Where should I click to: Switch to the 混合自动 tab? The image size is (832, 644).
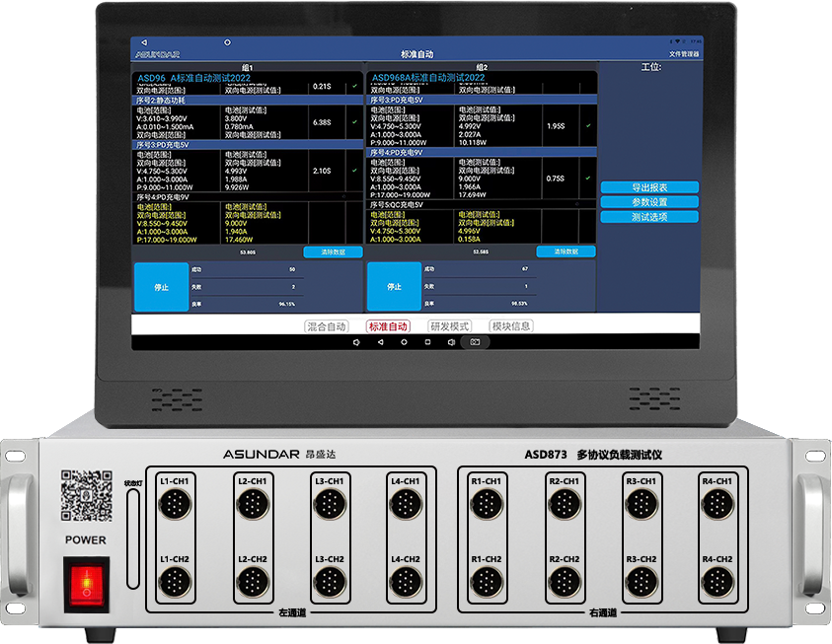327,326
